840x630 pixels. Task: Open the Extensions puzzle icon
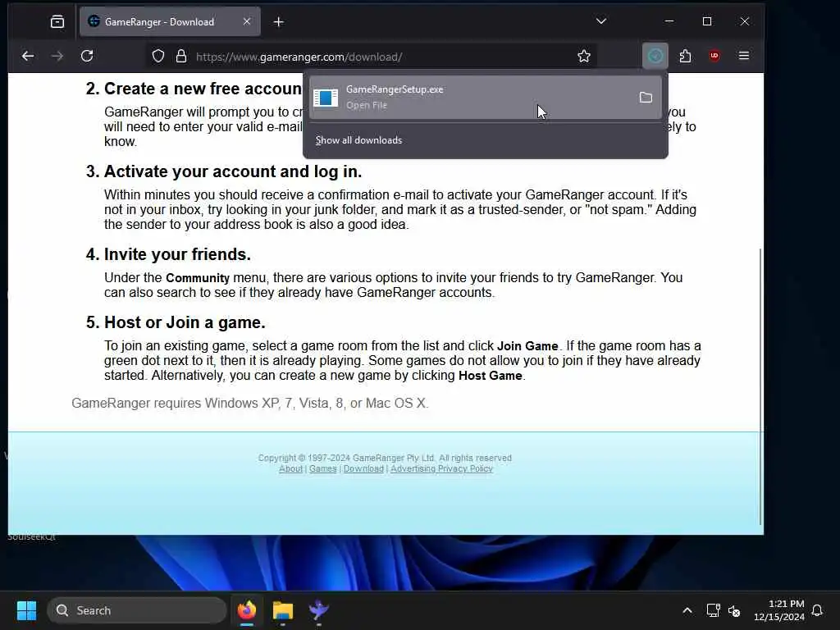tap(685, 56)
